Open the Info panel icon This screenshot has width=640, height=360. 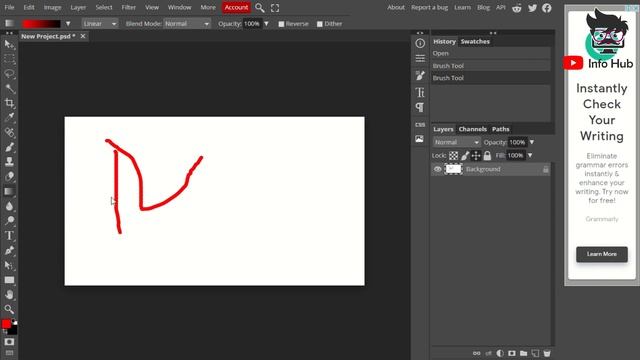[x=420, y=43]
